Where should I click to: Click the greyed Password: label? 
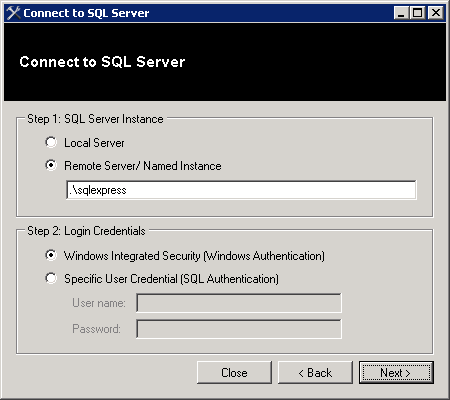click(96, 329)
